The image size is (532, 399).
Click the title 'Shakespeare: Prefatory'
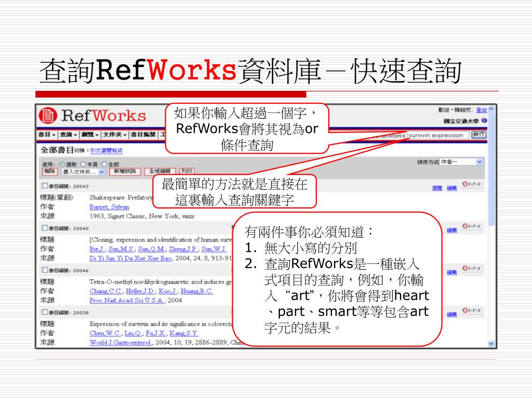[x=121, y=197]
